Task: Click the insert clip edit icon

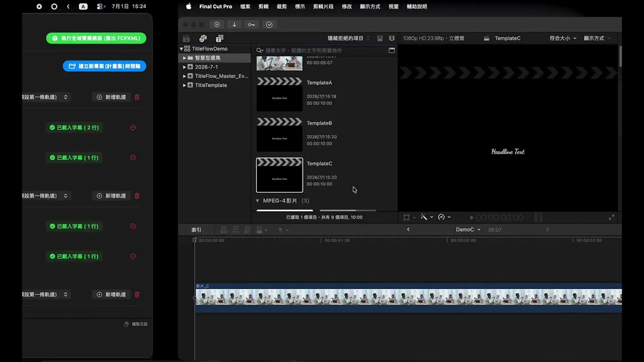Action: coord(235,230)
